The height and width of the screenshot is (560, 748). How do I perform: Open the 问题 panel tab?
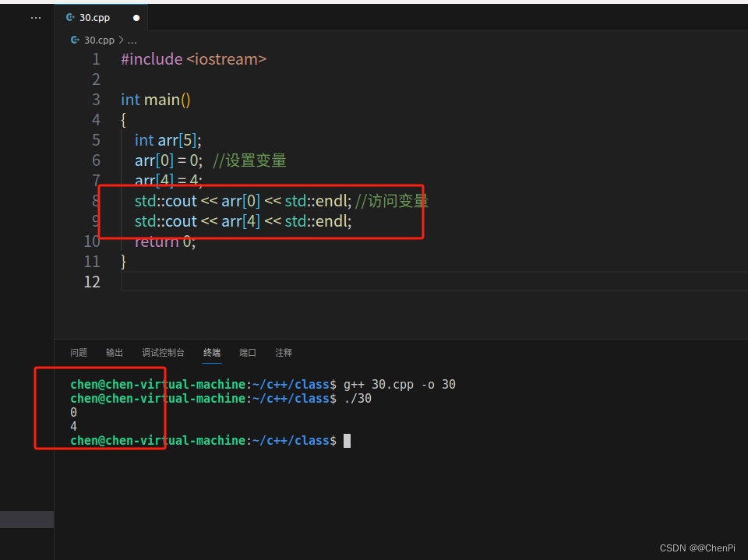(79, 353)
